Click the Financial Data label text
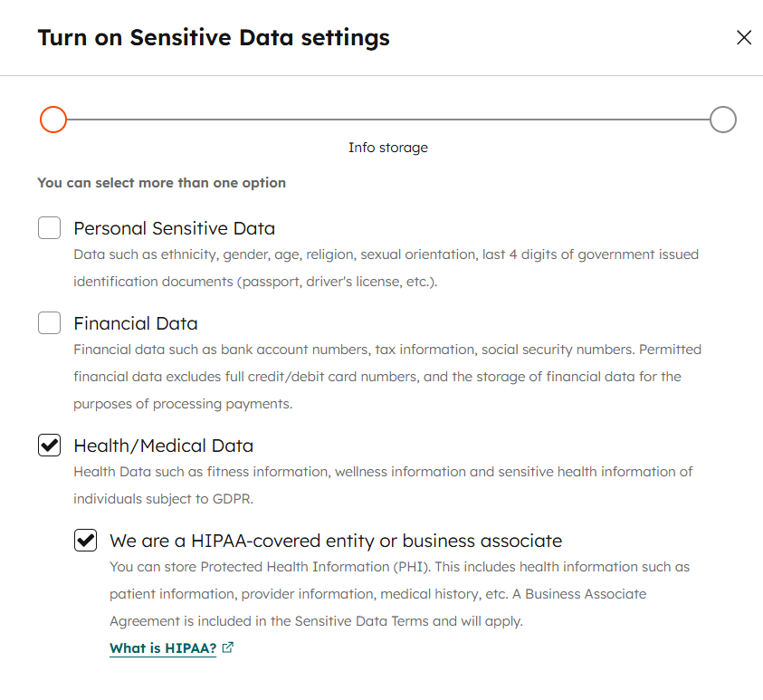The height and width of the screenshot is (700, 763). 135,323
